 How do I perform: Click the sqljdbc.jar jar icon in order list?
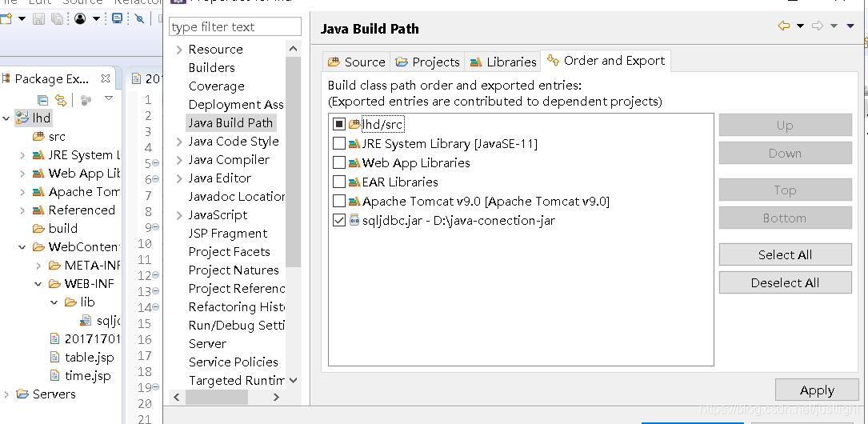coord(354,220)
